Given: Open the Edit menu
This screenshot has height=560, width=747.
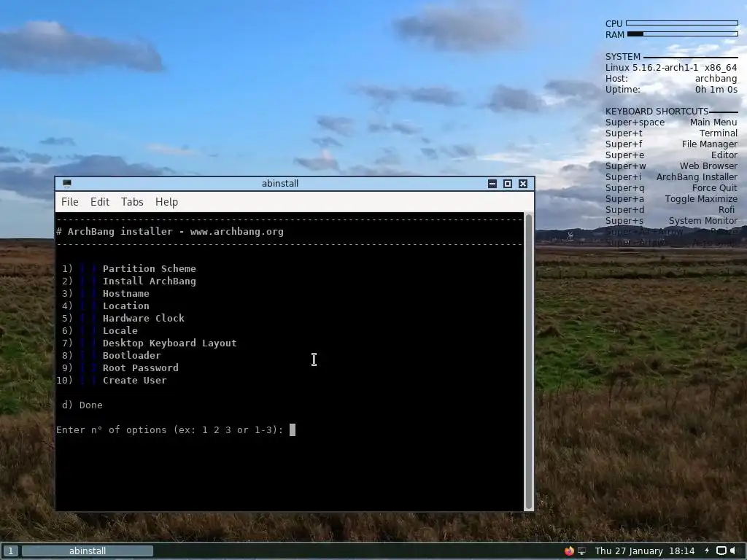Looking at the screenshot, I should point(100,202).
